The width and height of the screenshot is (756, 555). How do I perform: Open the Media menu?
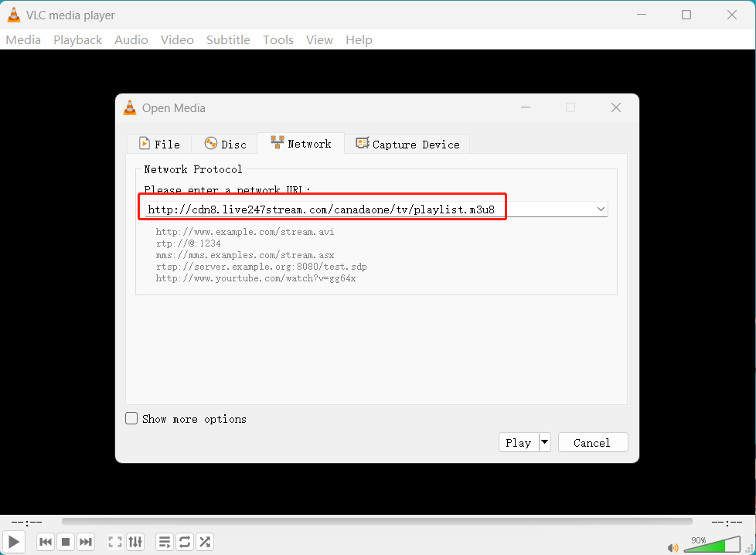pos(23,40)
